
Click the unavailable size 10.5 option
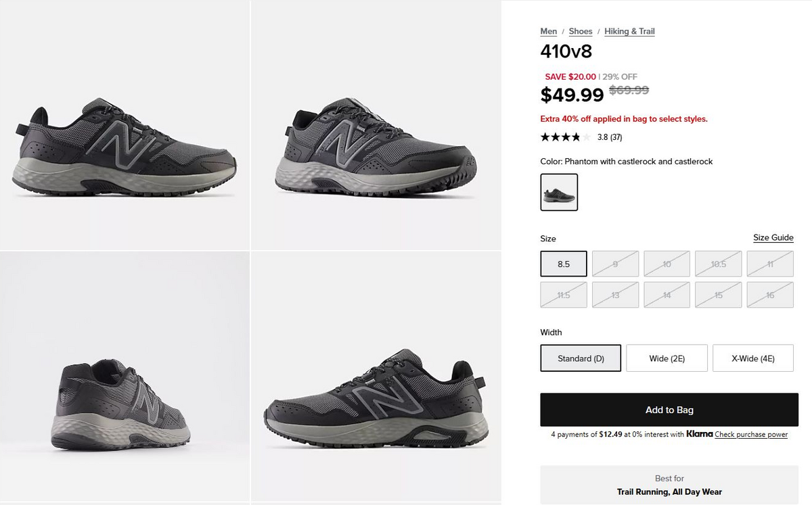[719, 264]
